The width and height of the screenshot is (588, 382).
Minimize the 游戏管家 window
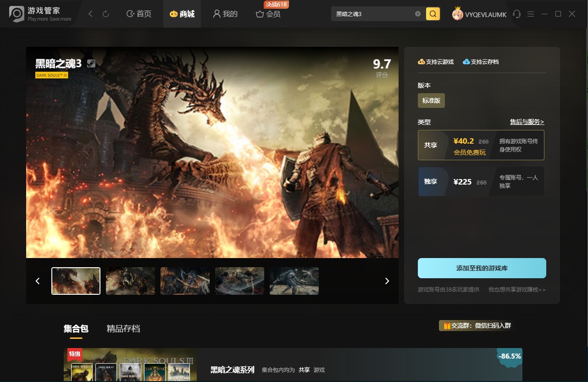click(x=544, y=14)
